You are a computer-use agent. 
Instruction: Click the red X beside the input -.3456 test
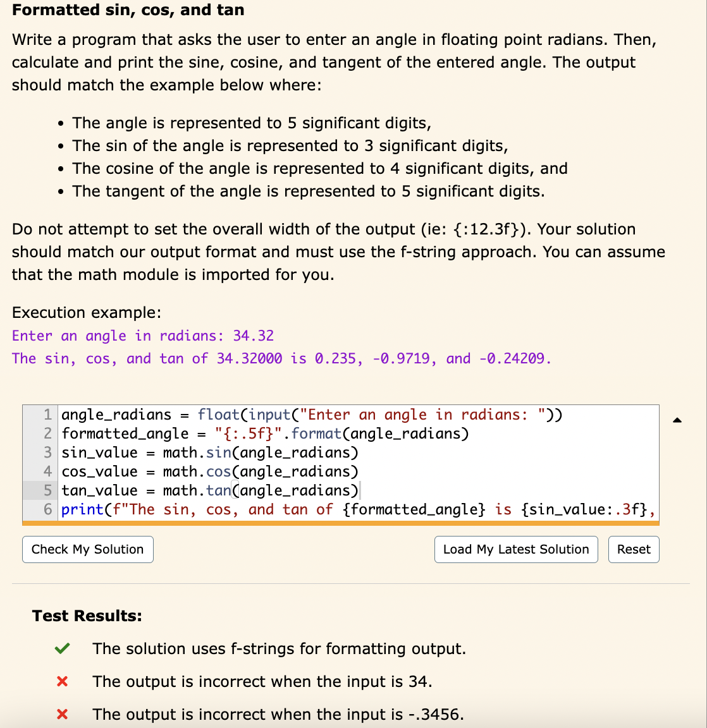[61, 714]
